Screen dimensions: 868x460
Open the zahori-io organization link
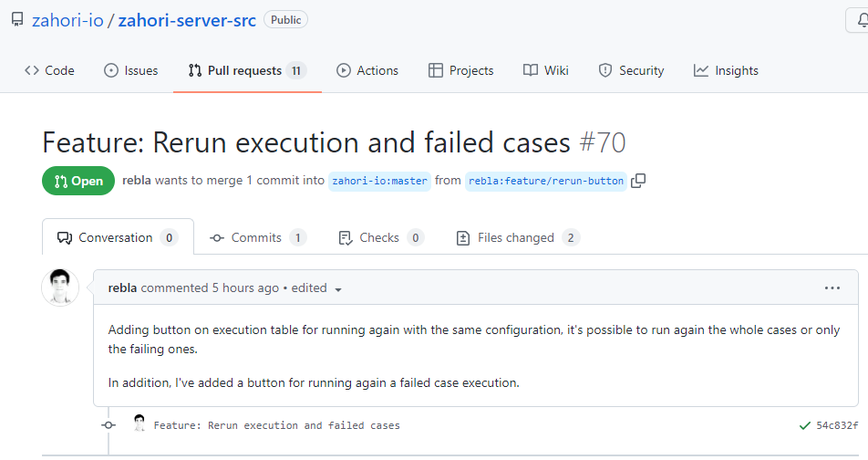pos(67,20)
